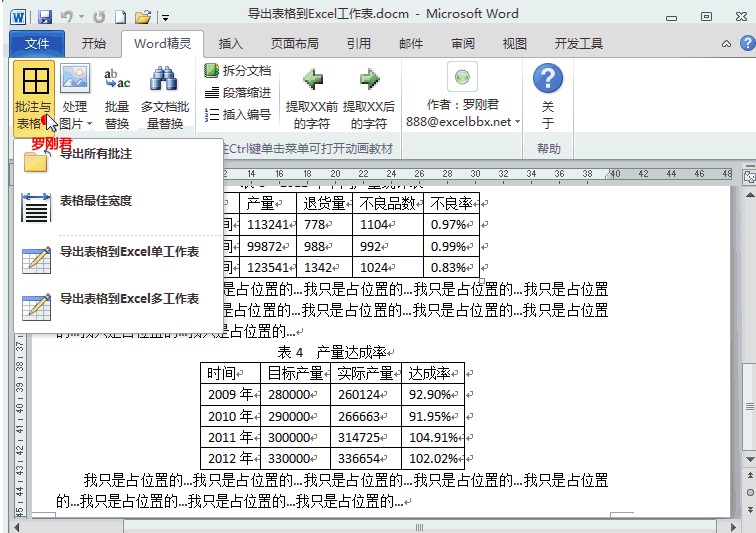Open the 888@excelbbx.net author dropdown
The width and height of the screenshot is (756, 533).
pyautogui.click(x=463, y=122)
